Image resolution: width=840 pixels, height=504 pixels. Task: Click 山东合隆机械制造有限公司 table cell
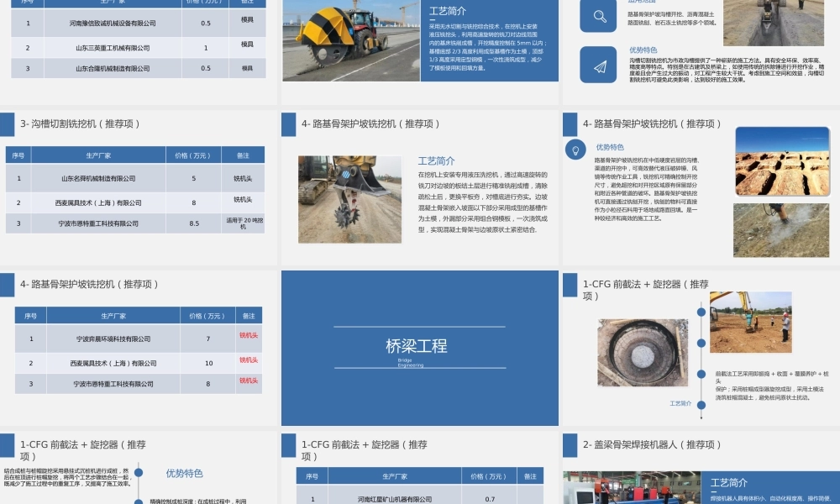(113, 69)
